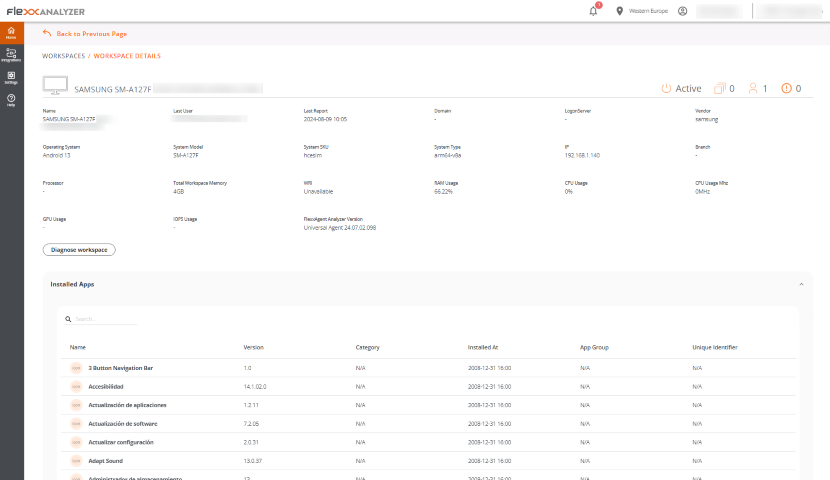Click the alerts count icon
Screen dimensions: 830x480
pyautogui.click(x=787, y=88)
